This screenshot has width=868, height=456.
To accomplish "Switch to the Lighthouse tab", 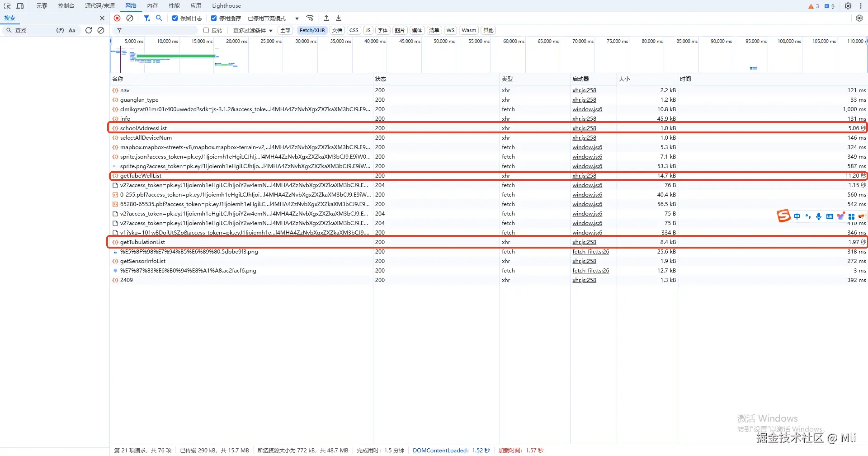I will click(226, 6).
